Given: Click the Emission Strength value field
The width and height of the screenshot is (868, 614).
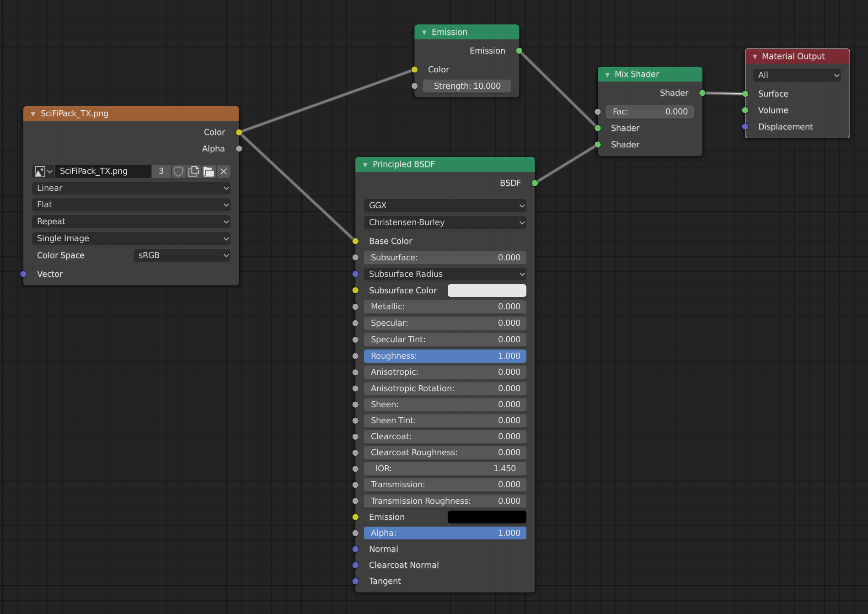Looking at the screenshot, I should tap(466, 86).
